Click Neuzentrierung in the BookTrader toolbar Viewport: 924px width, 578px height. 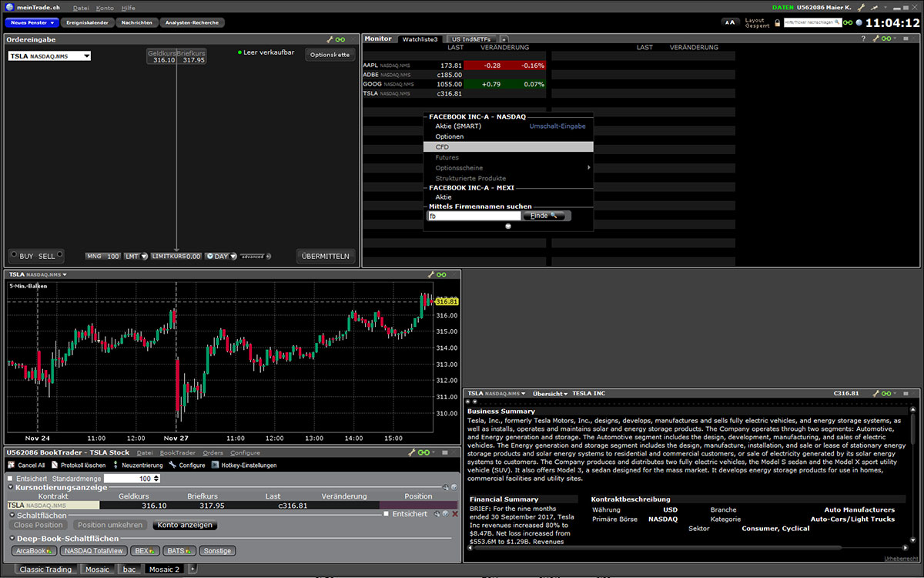click(115, 465)
